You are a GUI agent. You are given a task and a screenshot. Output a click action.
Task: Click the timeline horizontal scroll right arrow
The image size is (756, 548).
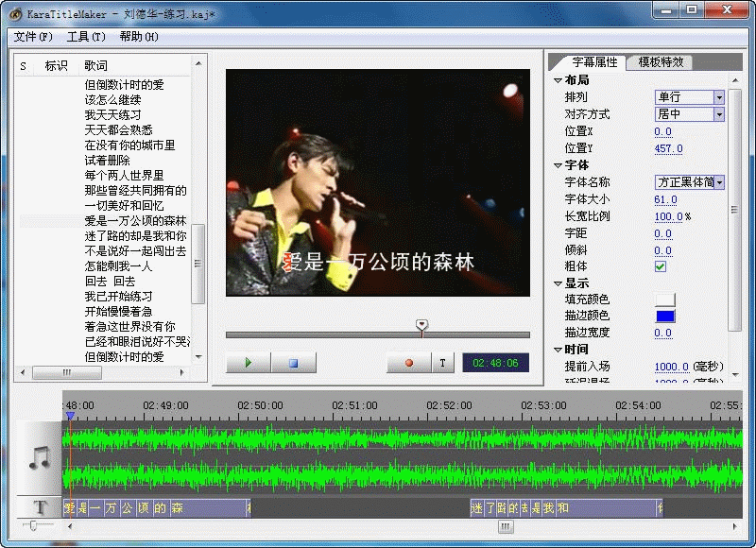735,527
